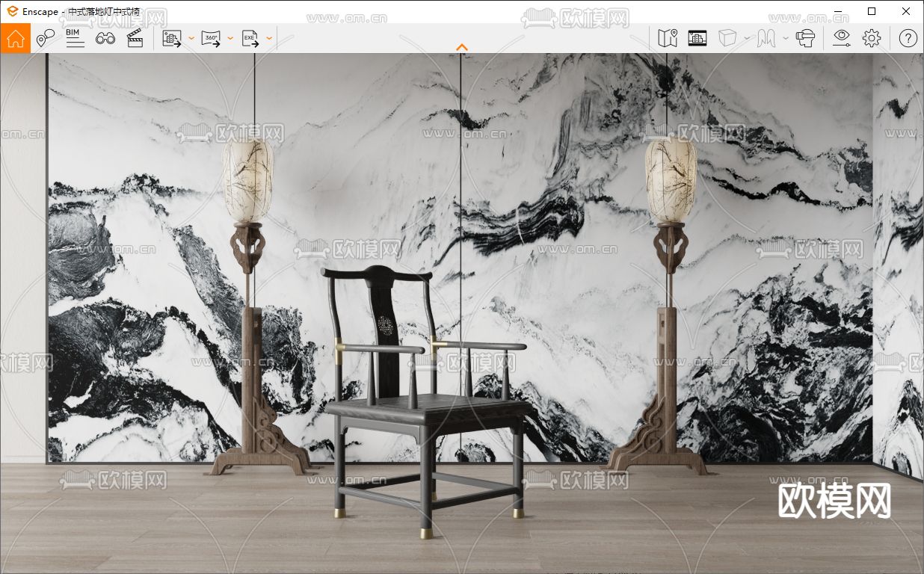This screenshot has width=924, height=574.
Task: Click the Screenshot export icon
Action: [173, 38]
